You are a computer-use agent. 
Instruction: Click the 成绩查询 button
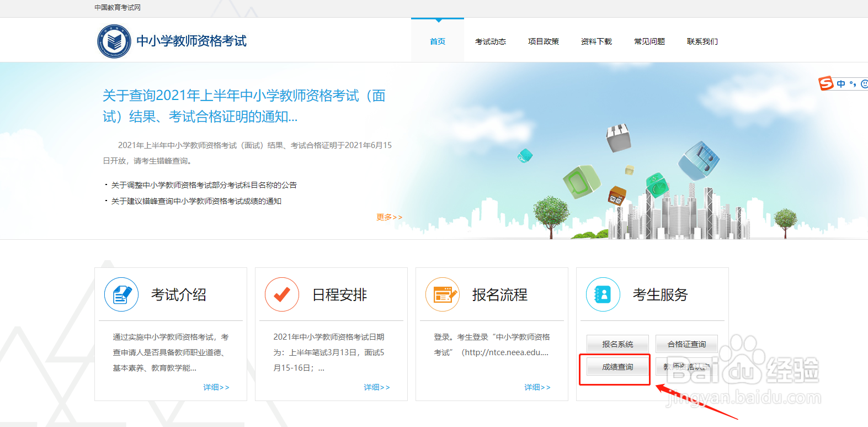point(617,367)
